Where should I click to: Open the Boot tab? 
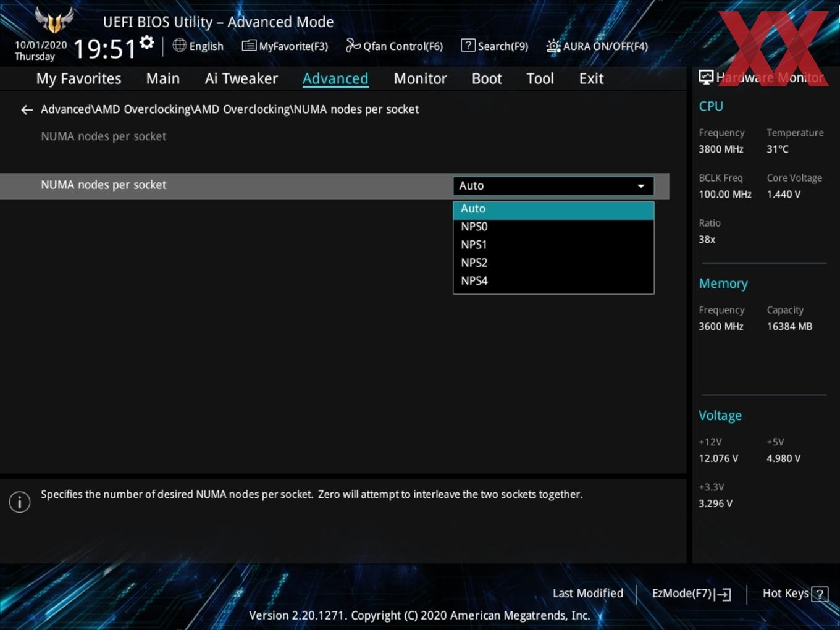coord(487,78)
